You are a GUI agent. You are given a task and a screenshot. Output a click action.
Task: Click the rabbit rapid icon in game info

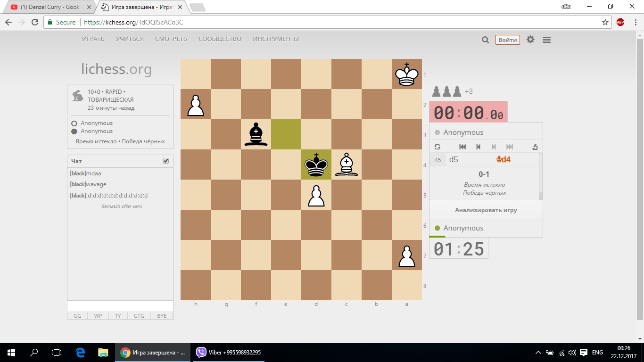[x=77, y=96]
